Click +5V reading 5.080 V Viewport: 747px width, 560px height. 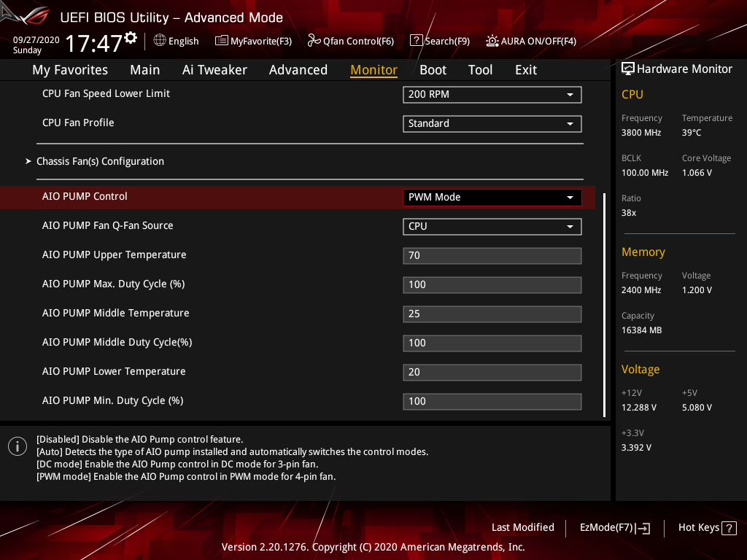pyautogui.click(x=697, y=408)
